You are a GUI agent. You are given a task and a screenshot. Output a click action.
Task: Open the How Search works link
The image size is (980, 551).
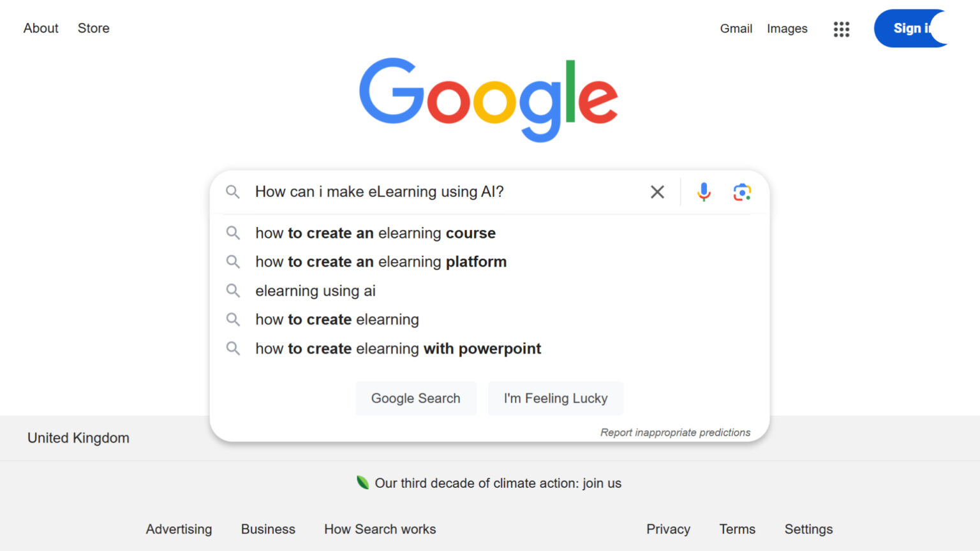[380, 529]
